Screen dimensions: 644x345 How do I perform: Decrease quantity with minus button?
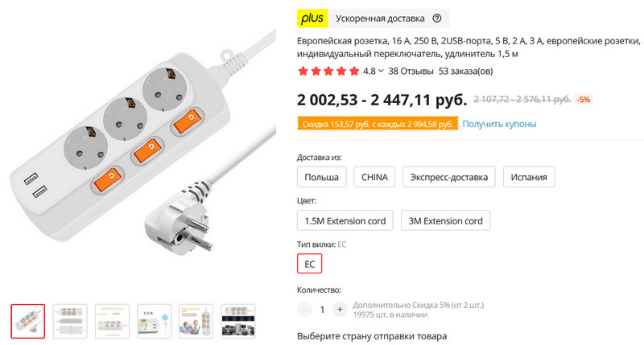(304, 310)
